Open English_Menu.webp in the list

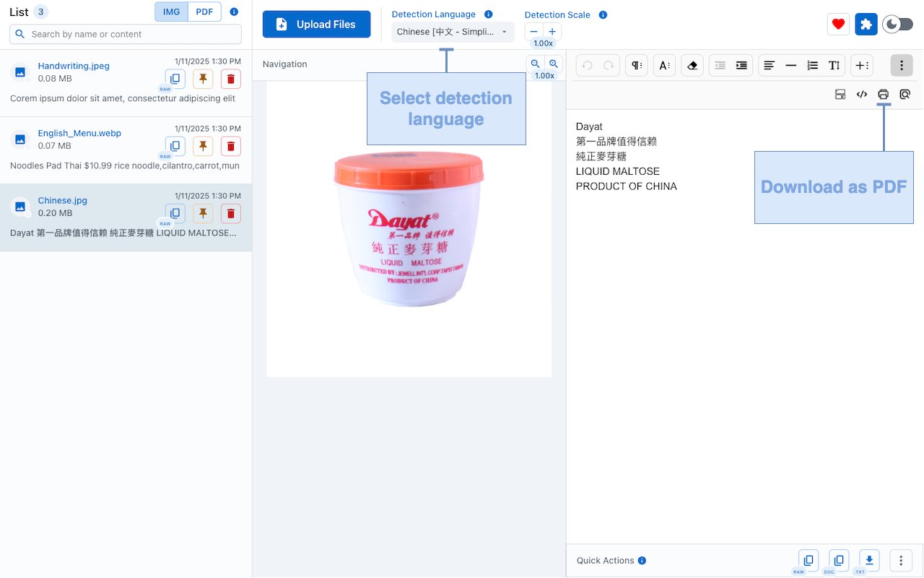pos(79,133)
